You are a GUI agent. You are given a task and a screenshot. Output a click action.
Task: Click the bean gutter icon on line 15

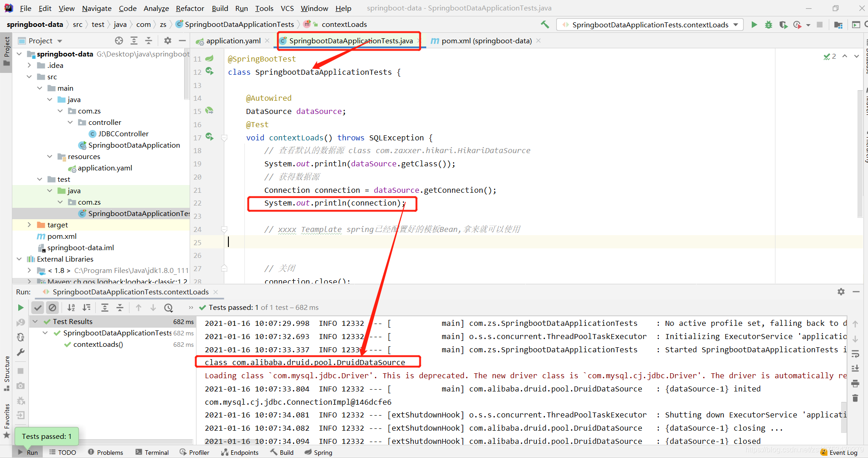tap(209, 110)
